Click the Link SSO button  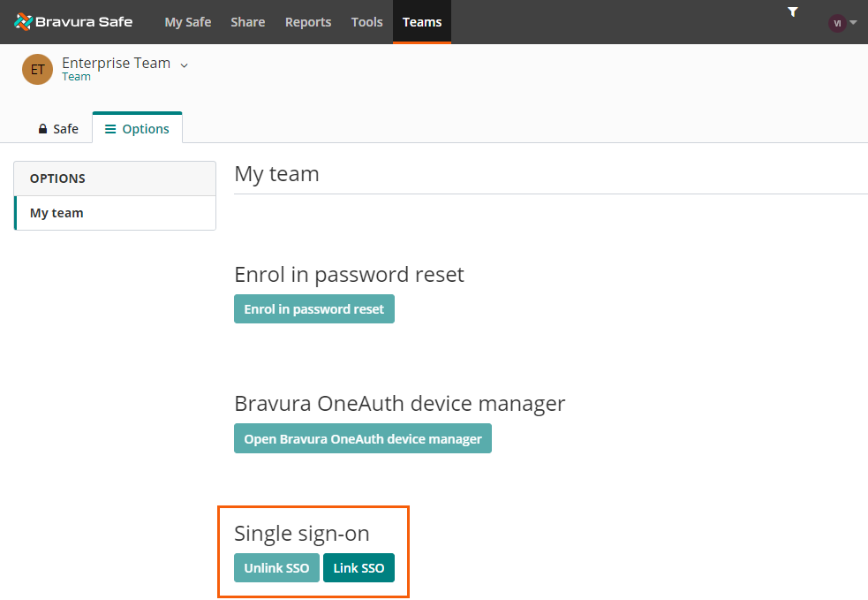359,567
